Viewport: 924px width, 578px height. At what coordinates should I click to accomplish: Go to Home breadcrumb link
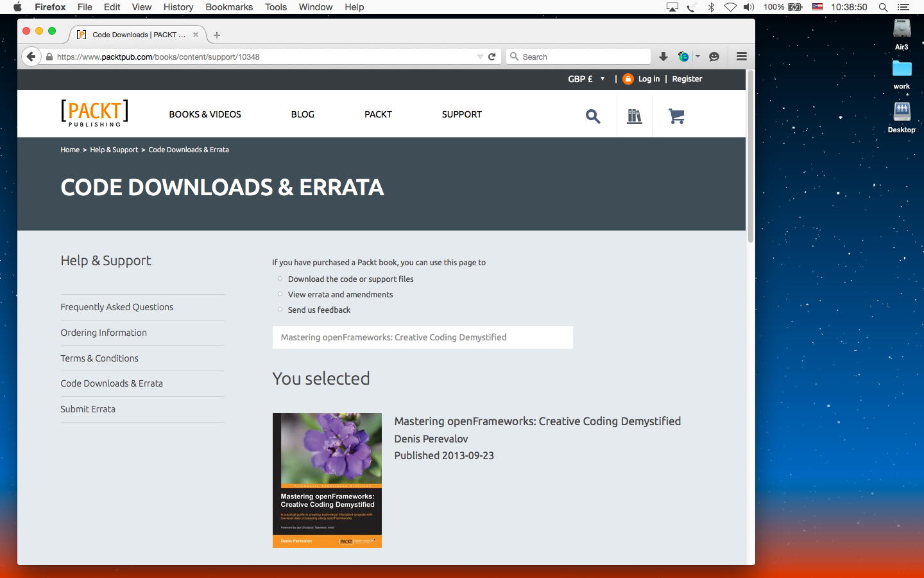[70, 150]
